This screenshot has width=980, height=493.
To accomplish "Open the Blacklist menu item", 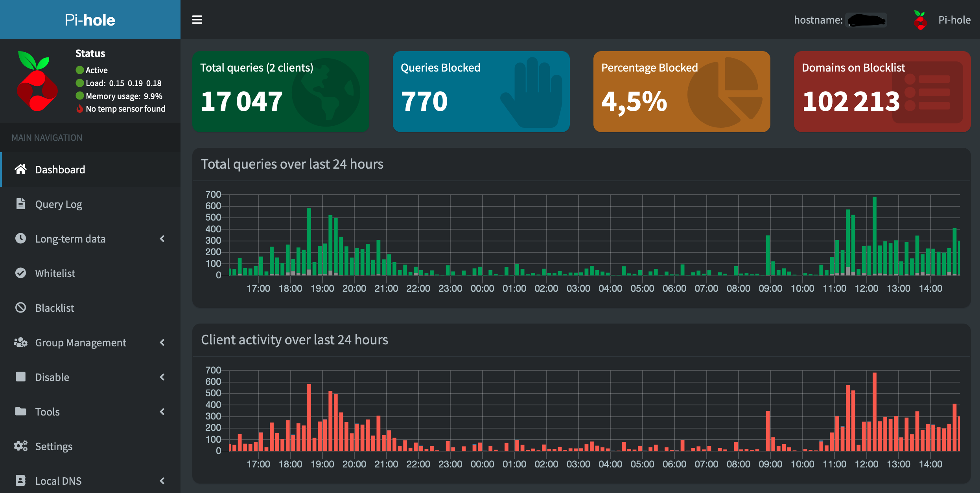I will 55,308.
